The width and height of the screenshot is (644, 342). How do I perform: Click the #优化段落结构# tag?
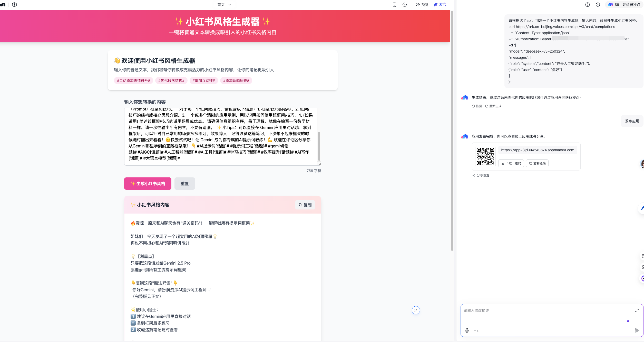coord(171,81)
